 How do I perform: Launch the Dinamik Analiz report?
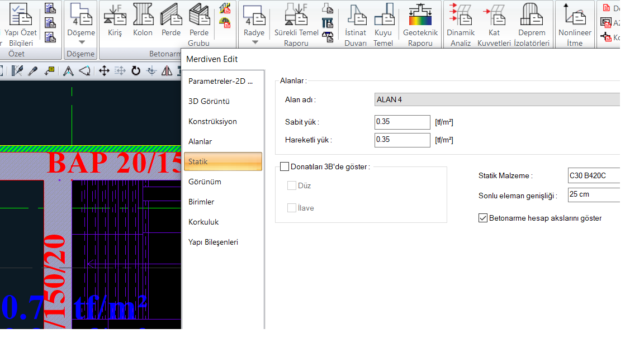[460, 23]
